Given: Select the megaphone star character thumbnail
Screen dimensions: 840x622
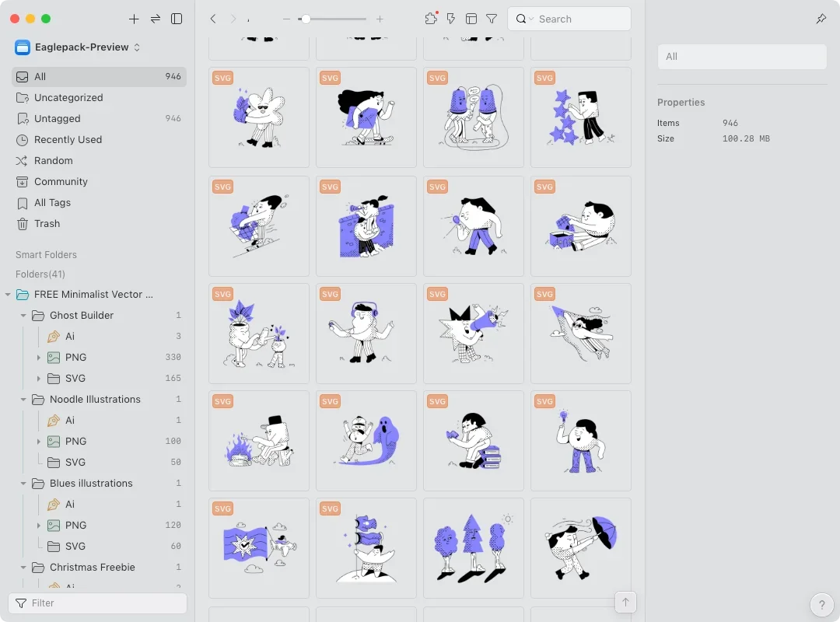Looking at the screenshot, I should coord(474,334).
